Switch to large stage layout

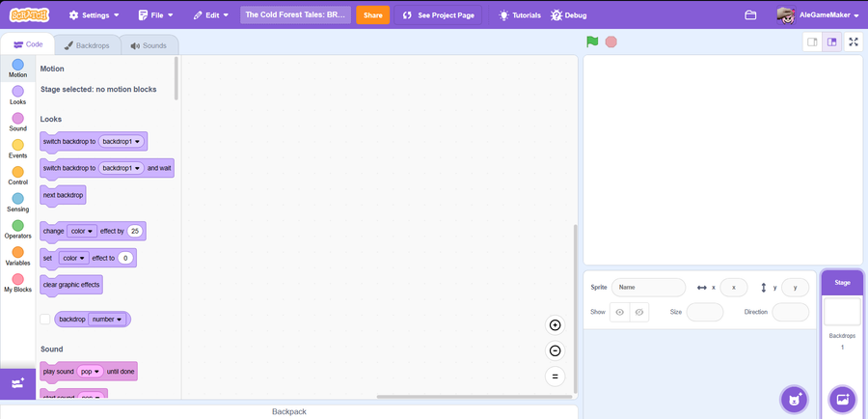click(831, 42)
